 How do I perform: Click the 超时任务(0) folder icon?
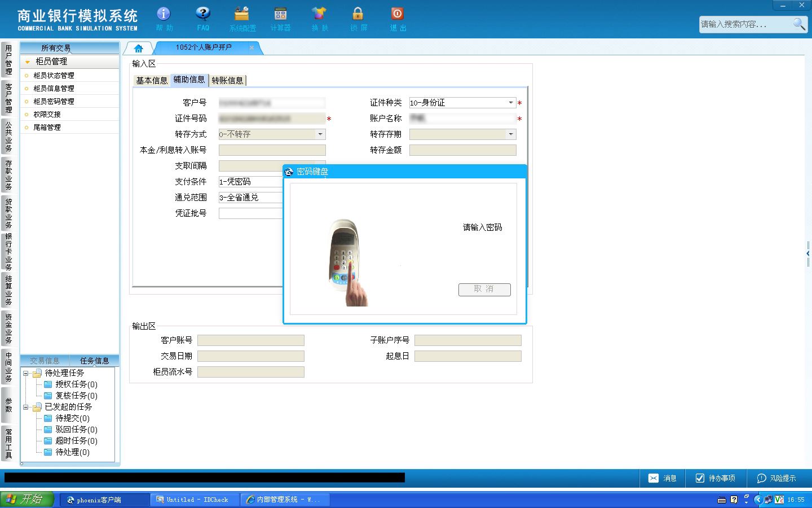[48, 441]
